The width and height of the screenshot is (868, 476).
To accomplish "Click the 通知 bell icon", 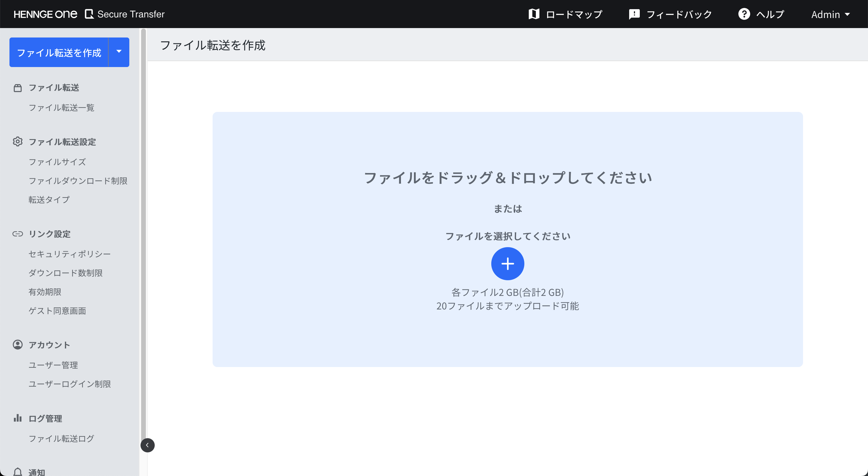I will [x=17, y=472].
